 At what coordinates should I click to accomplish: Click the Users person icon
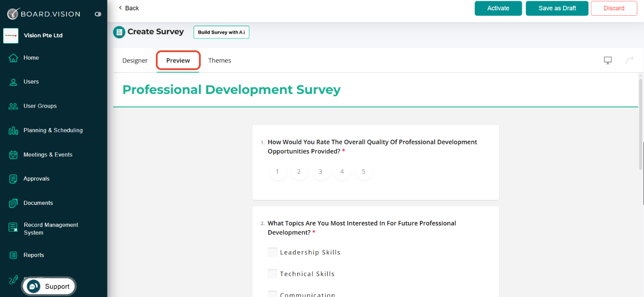point(13,82)
